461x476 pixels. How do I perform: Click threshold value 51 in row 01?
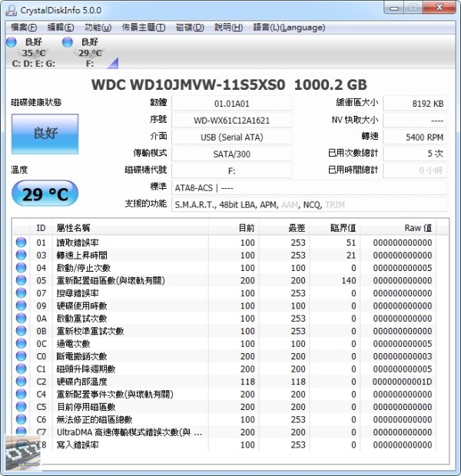pos(351,243)
